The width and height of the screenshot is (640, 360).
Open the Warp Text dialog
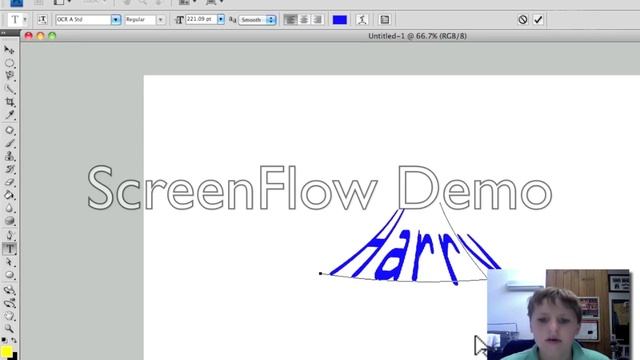click(362, 20)
